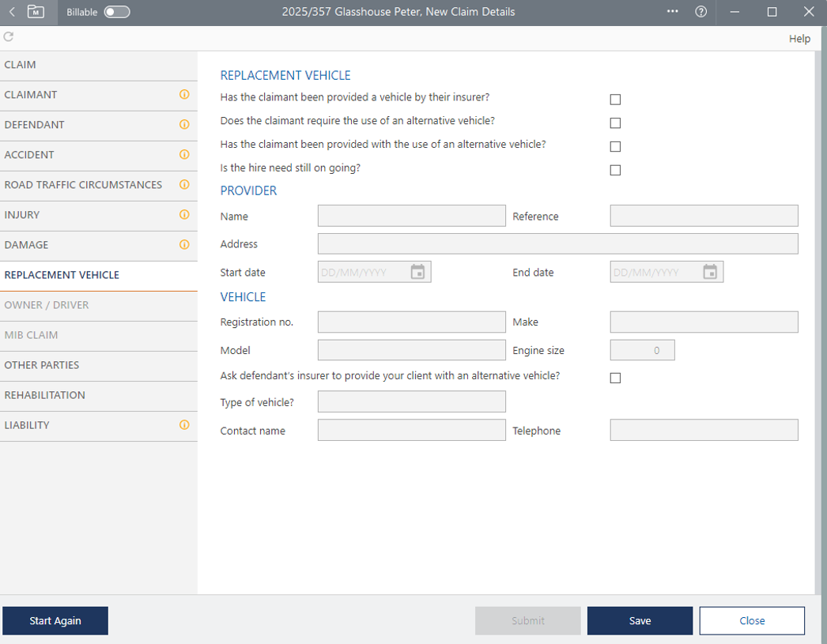The image size is (827, 644).
Task: Enable ask defendant's insurer for alternative vehicle
Action: click(615, 378)
